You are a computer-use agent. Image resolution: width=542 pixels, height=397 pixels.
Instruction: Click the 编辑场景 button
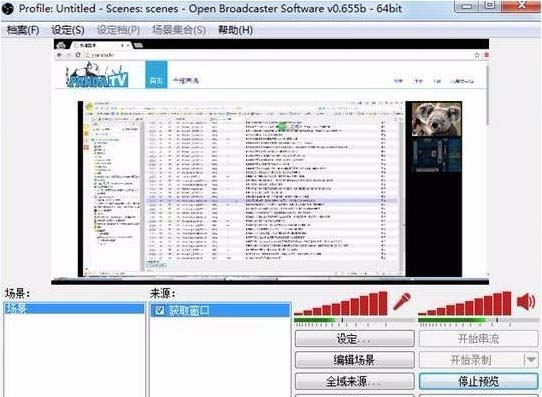355,360
